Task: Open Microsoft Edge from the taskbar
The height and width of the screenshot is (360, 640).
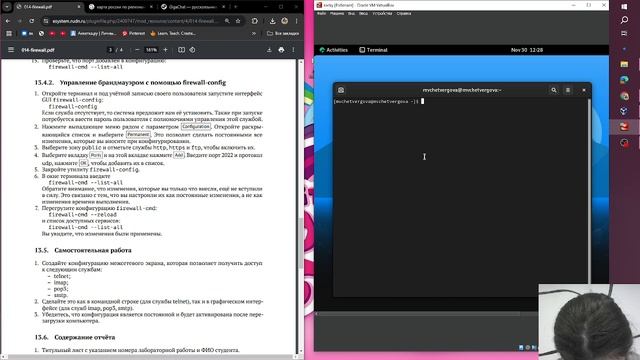Action: click(624, 80)
